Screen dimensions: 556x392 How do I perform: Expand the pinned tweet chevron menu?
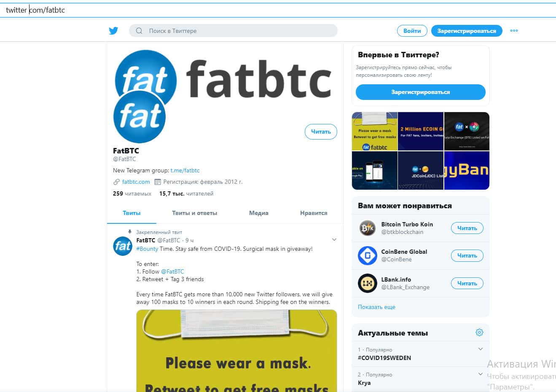coord(334,240)
